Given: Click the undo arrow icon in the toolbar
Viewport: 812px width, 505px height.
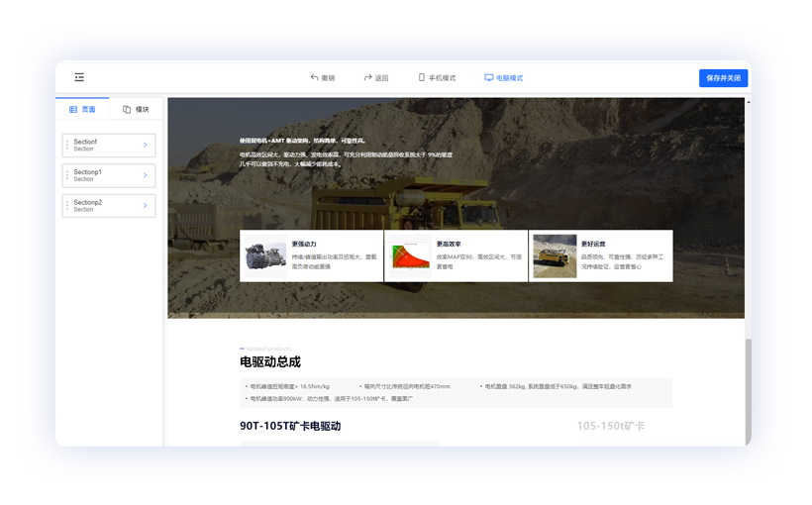Looking at the screenshot, I should pyautogui.click(x=314, y=77).
